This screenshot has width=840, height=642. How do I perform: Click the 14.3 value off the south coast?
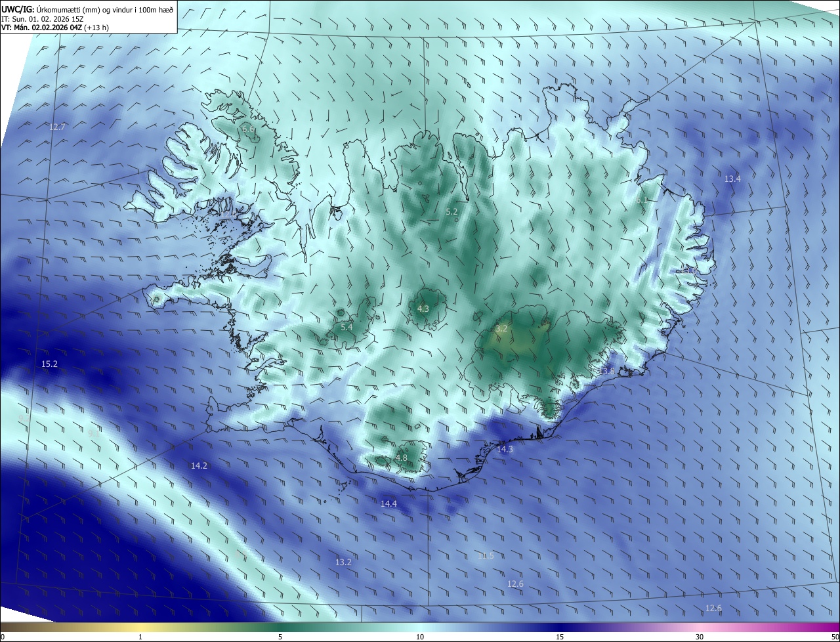coord(505,449)
